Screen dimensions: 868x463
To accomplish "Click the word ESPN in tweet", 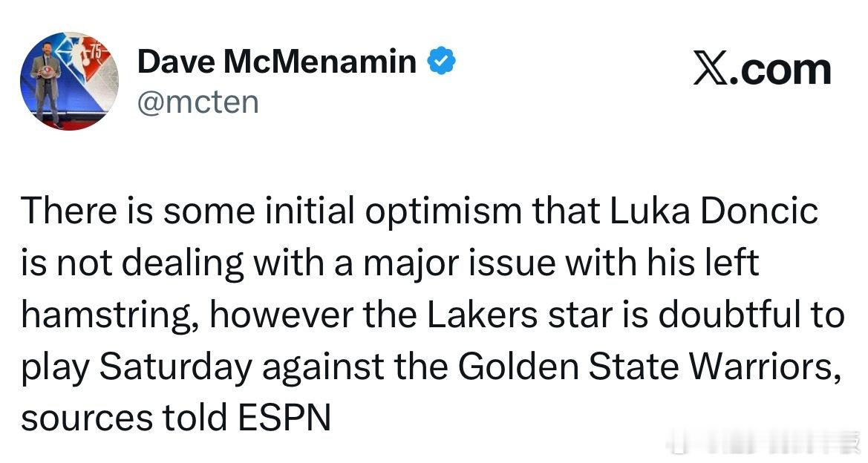I will pyautogui.click(x=284, y=419).
